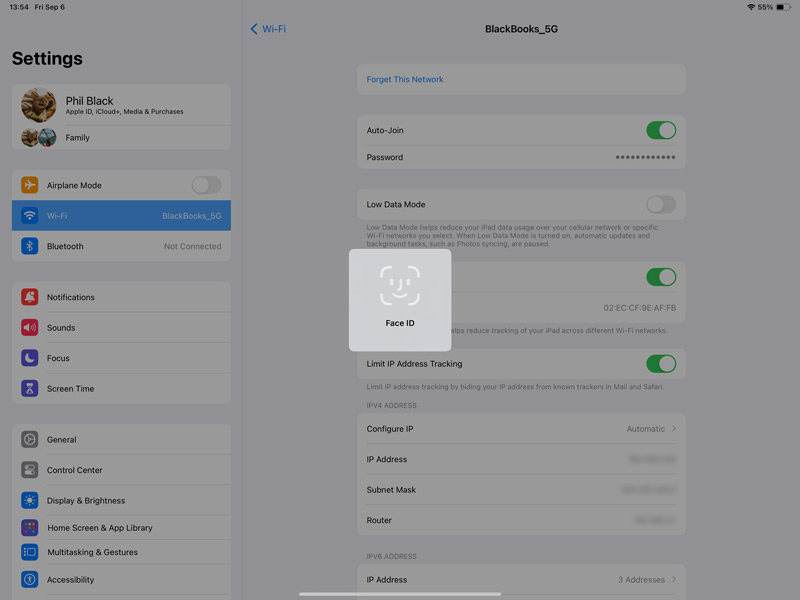Open the Focus settings row
This screenshot has width=800, height=600.
point(121,358)
